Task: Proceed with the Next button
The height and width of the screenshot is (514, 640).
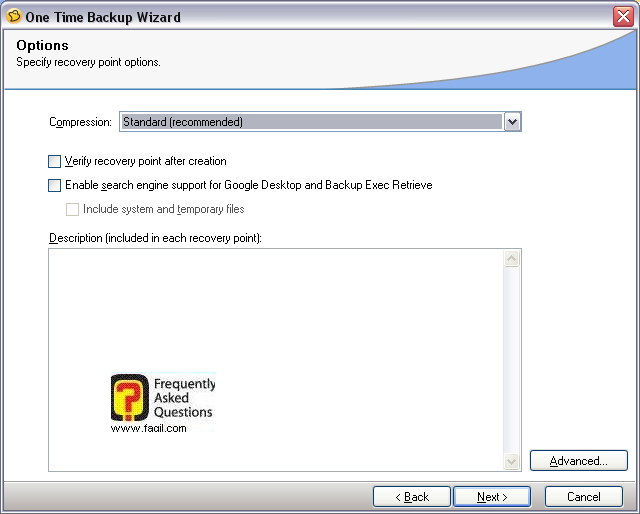Action: coord(491,497)
